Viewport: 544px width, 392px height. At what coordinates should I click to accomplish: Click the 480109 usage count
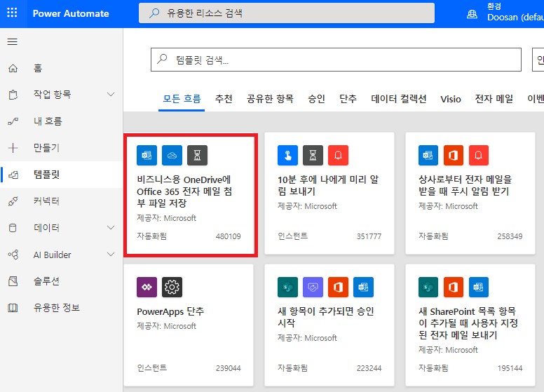click(x=228, y=236)
